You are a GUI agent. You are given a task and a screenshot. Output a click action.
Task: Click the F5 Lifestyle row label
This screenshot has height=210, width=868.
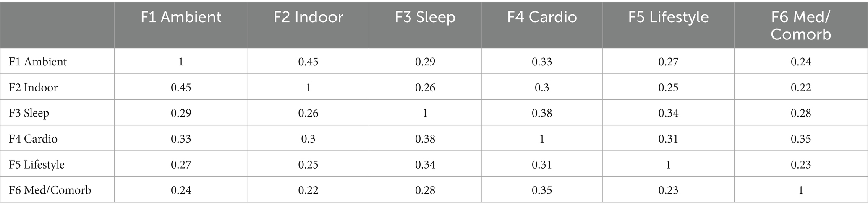tap(37, 164)
